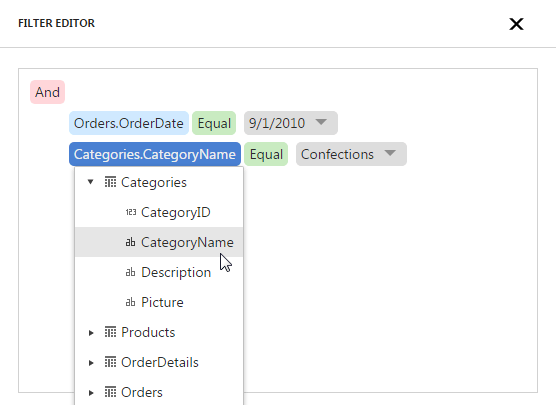Expand the OrderDetails tree node
Image resolution: width=556 pixels, height=405 pixels.
[91, 362]
